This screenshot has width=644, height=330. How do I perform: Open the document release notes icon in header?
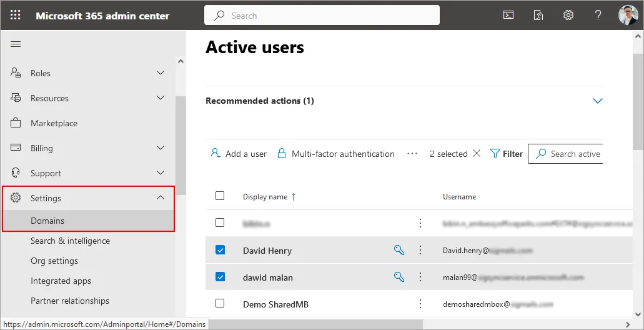click(538, 16)
